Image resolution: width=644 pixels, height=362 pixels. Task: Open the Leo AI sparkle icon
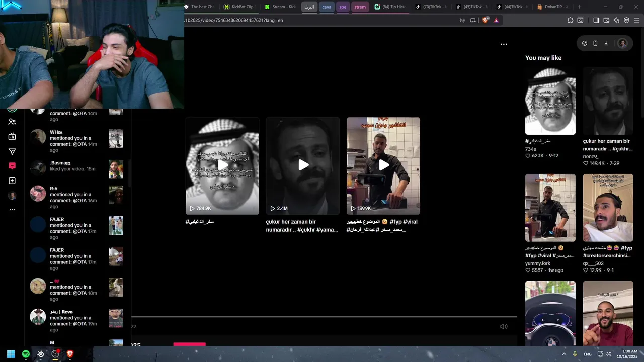616,20
